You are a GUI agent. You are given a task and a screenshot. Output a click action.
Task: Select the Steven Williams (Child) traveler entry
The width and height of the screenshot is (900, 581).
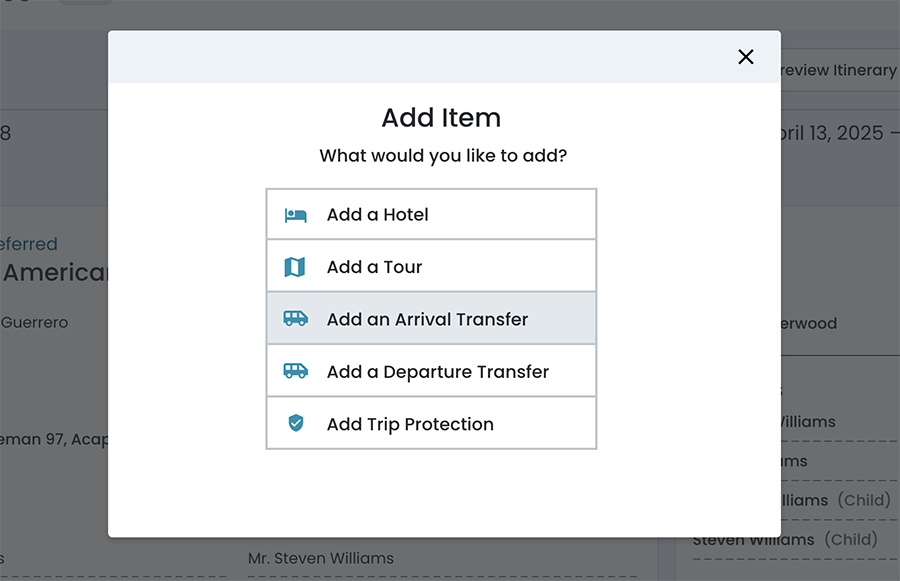(x=786, y=540)
